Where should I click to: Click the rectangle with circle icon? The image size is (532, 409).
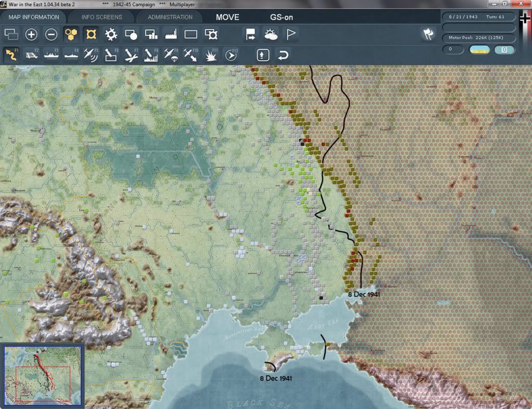[131, 34]
